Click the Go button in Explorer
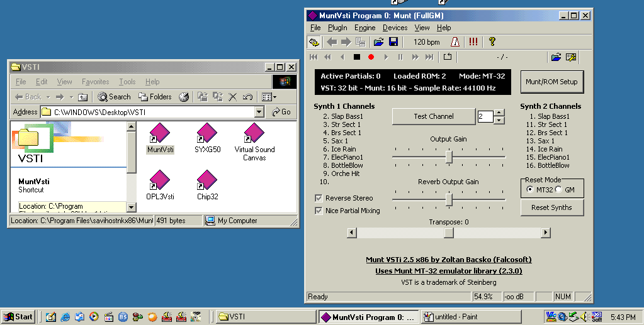 click(282, 112)
